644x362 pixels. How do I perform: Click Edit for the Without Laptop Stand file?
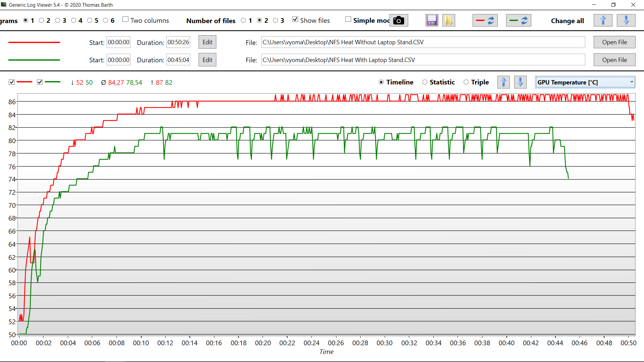click(x=207, y=42)
